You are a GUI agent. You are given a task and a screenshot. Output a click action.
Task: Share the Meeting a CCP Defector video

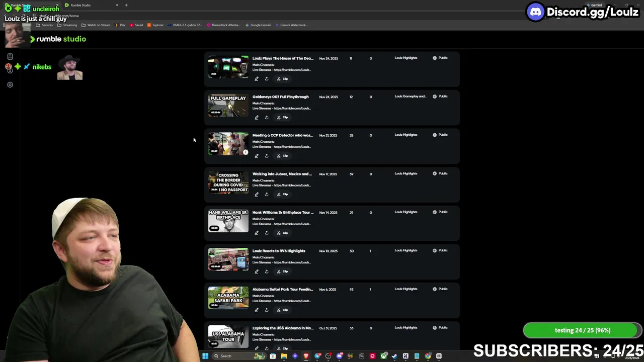(267, 156)
